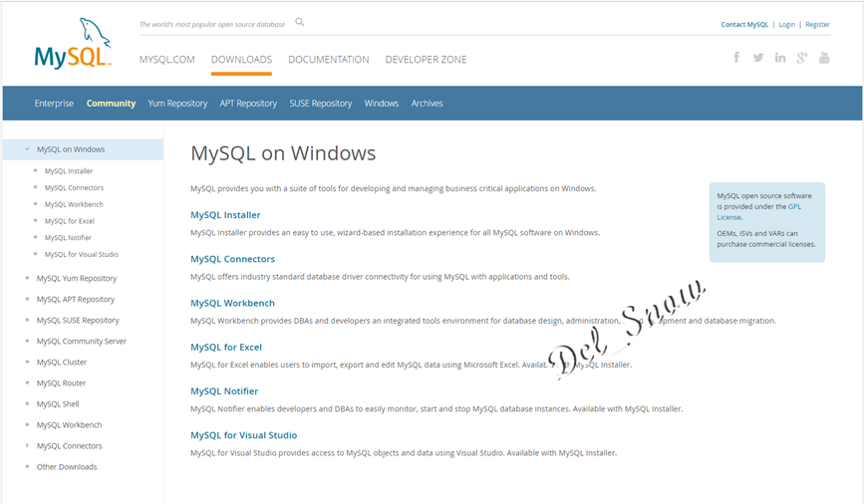Open the DOCUMENTATION top tab

pyautogui.click(x=329, y=60)
